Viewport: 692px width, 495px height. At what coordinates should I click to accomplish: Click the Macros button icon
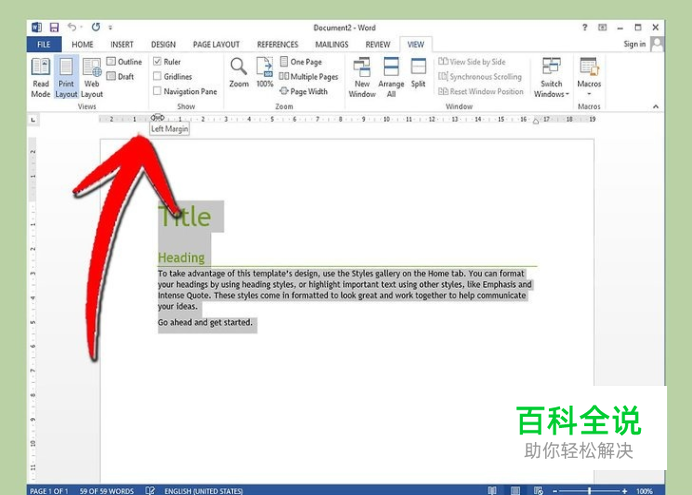[x=589, y=66]
